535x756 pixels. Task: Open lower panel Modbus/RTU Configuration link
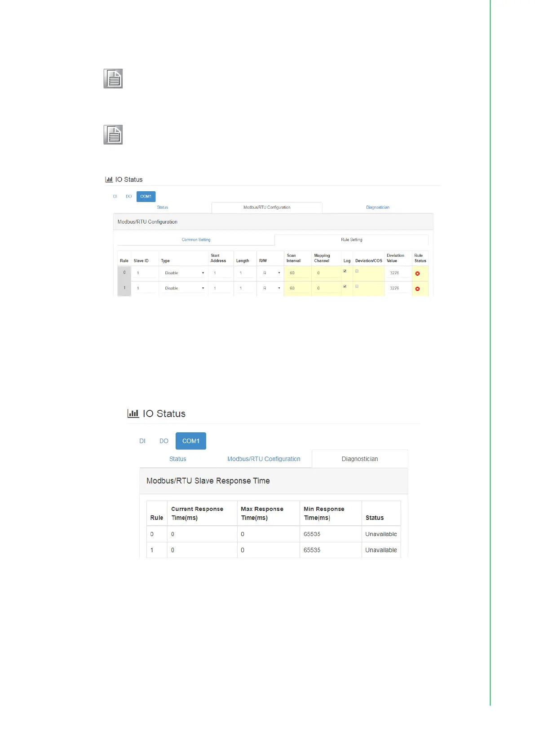point(264,459)
